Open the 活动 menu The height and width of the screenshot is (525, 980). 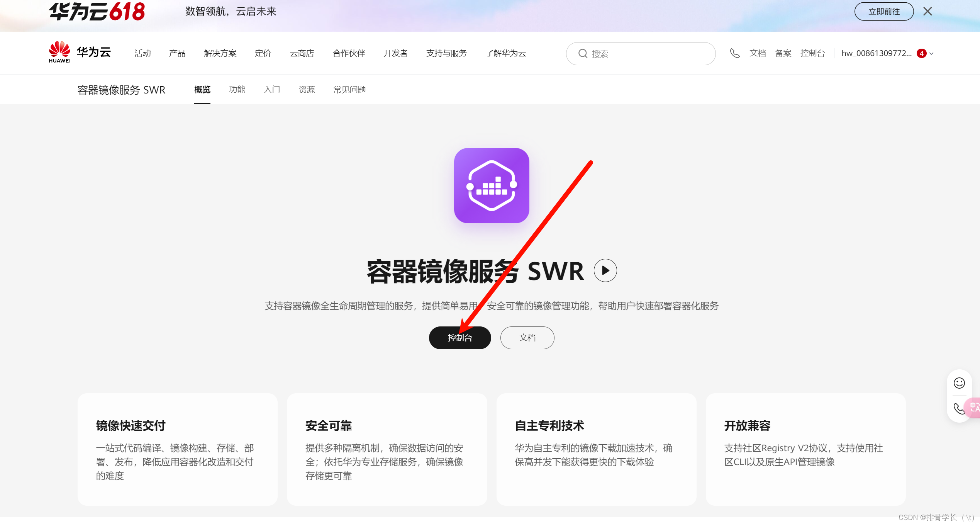[142, 53]
